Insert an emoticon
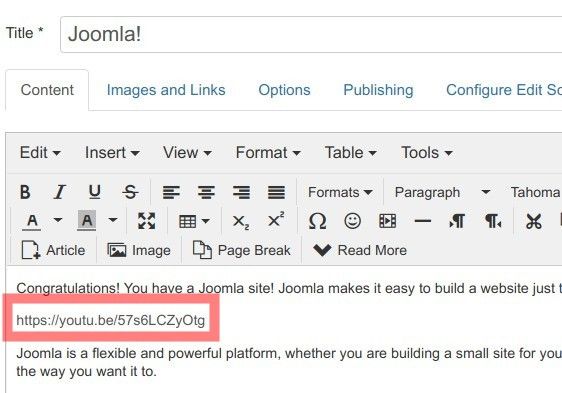This screenshot has height=393, width=562. point(352,221)
